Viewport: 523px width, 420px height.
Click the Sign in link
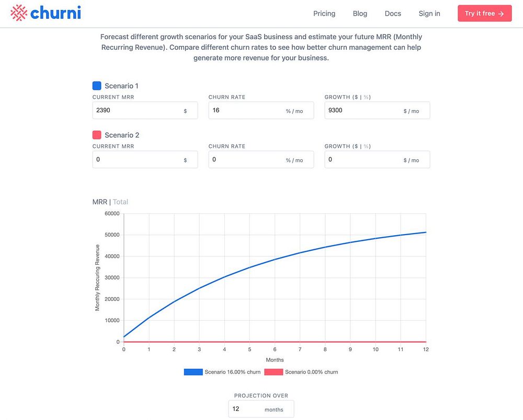point(429,14)
